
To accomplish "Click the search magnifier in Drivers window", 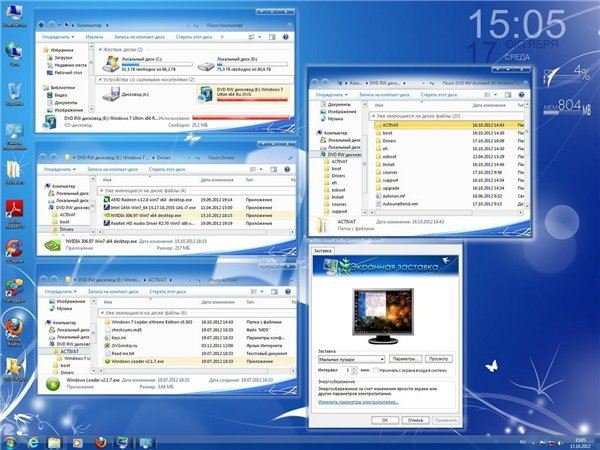I will click(x=290, y=158).
